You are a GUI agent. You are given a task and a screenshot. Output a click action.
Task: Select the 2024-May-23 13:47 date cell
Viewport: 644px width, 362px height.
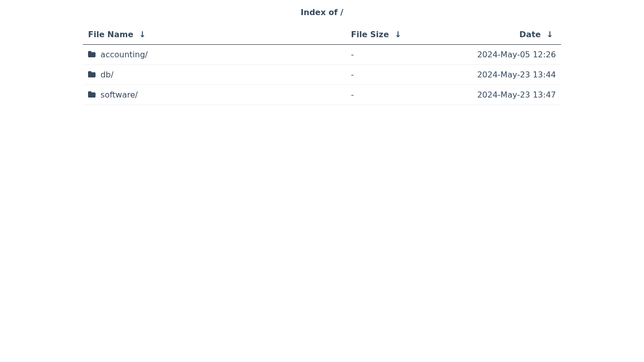click(516, 95)
